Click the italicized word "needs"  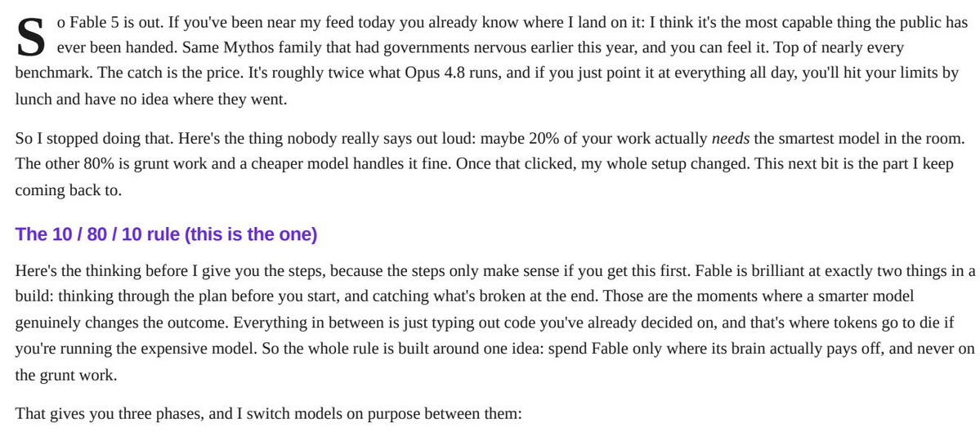(731, 139)
